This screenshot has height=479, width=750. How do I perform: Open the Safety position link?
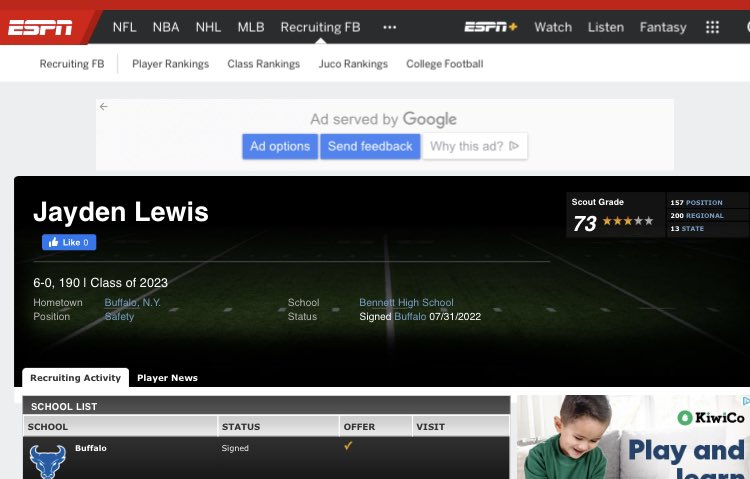click(x=119, y=316)
